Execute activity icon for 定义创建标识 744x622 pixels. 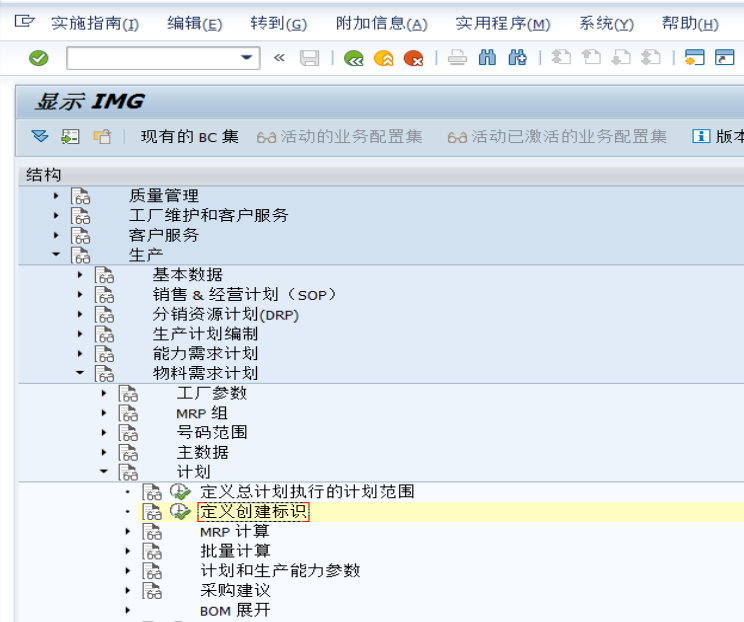pyautogui.click(x=180, y=511)
